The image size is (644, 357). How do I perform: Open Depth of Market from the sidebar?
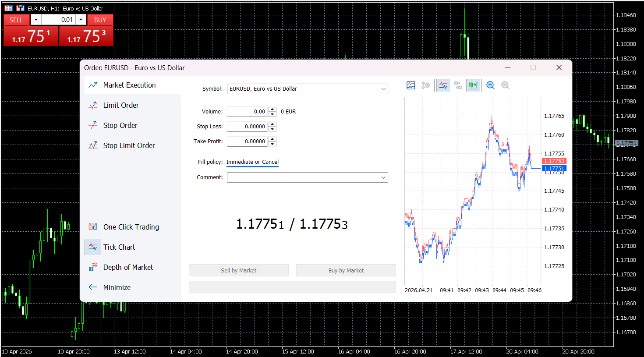tap(133, 267)
